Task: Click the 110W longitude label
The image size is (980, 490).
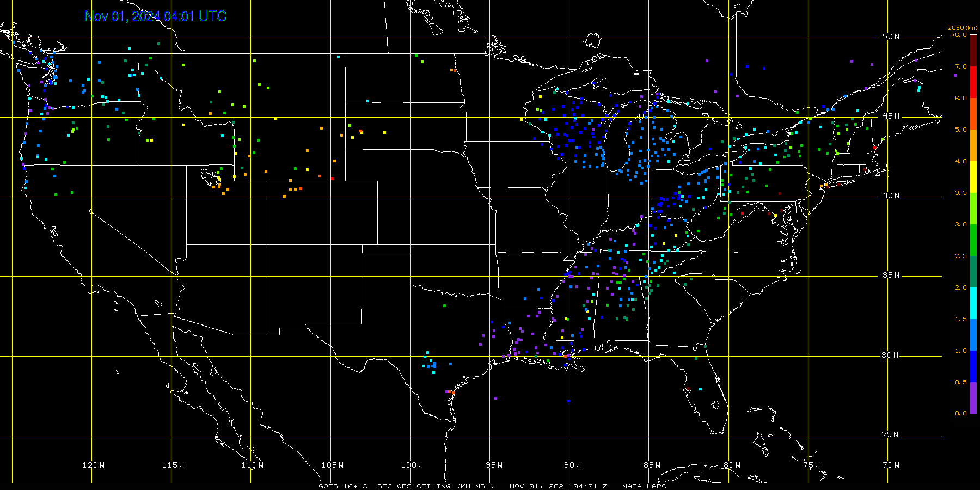Action: (x=253, y=465)
